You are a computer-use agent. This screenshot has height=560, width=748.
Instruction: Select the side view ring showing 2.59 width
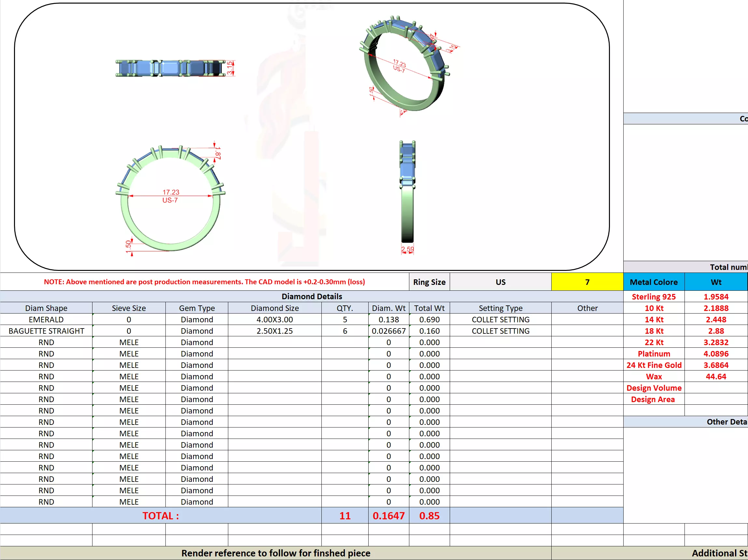[x=407, y=193]
